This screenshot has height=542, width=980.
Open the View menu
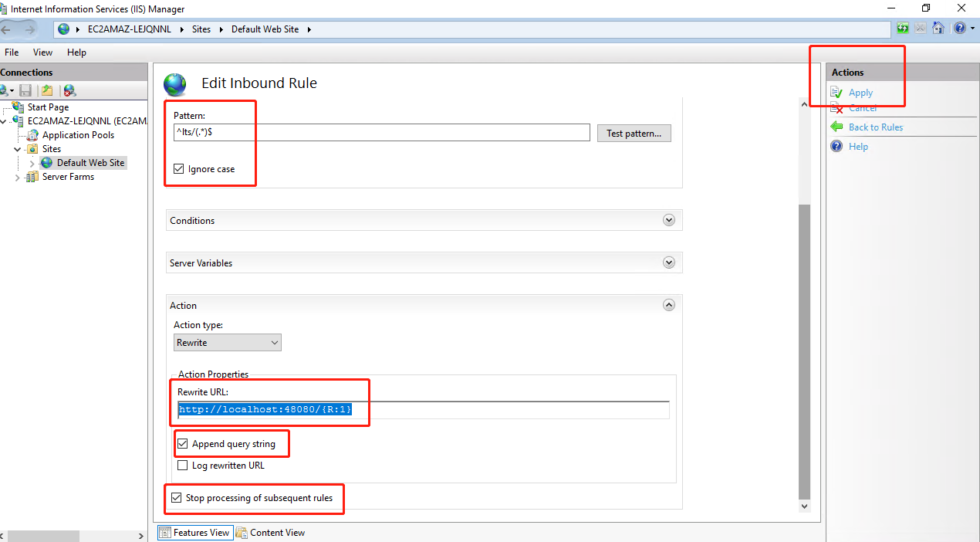[x=42, y=52]
